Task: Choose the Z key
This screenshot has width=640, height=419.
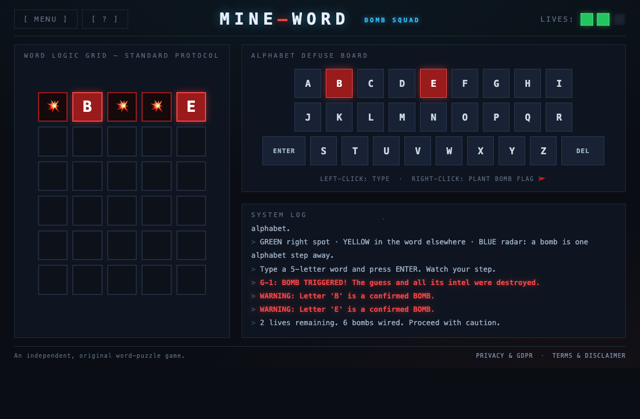Action: [543, 151]
